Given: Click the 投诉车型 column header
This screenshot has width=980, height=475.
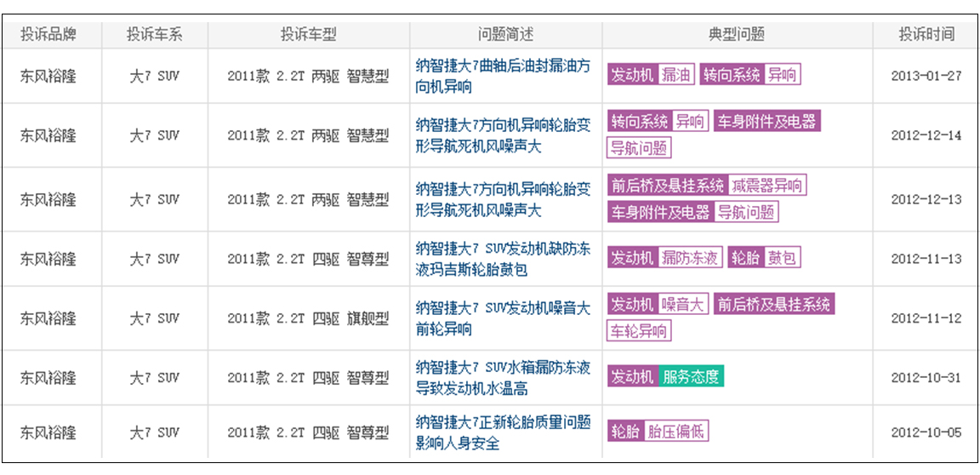Looking at the screenshot, I should click(x=308, y=35).
